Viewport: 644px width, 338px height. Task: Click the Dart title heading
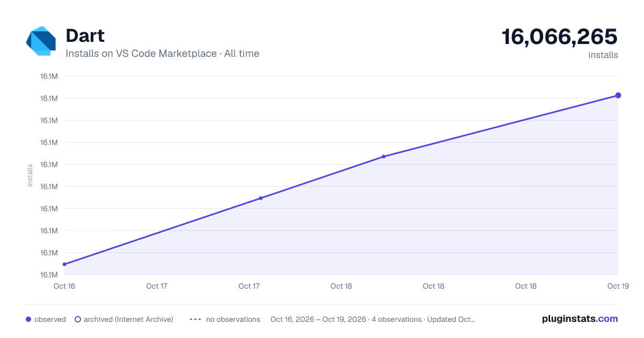click(x=85, y=36)
